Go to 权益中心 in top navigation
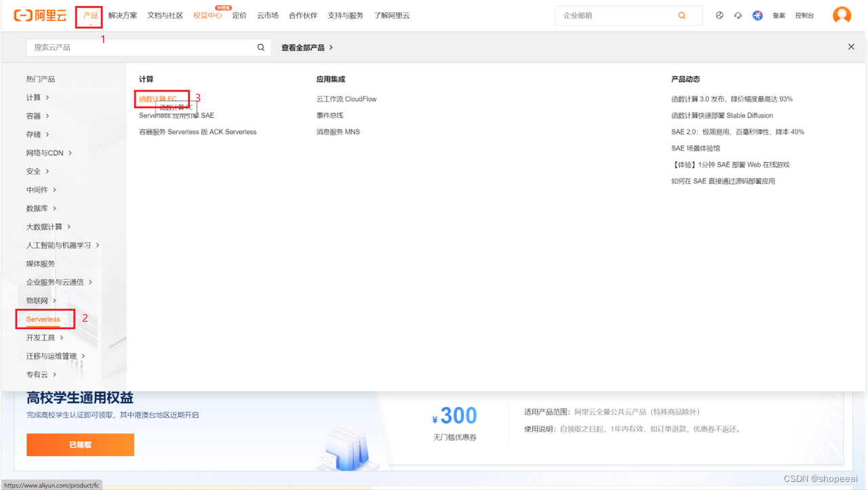The height and width of the screenshot is (490, 868). click(208, 15)
